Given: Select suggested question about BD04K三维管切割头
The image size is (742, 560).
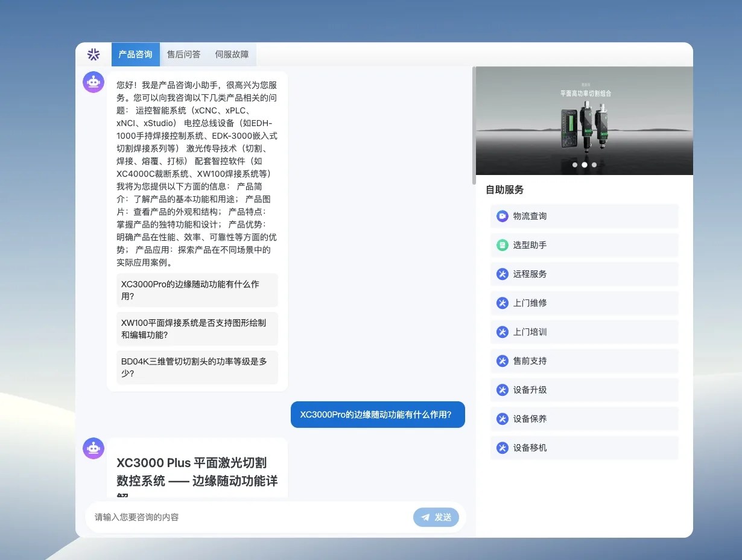Looking at the screenshot, I should coord(197,367).
